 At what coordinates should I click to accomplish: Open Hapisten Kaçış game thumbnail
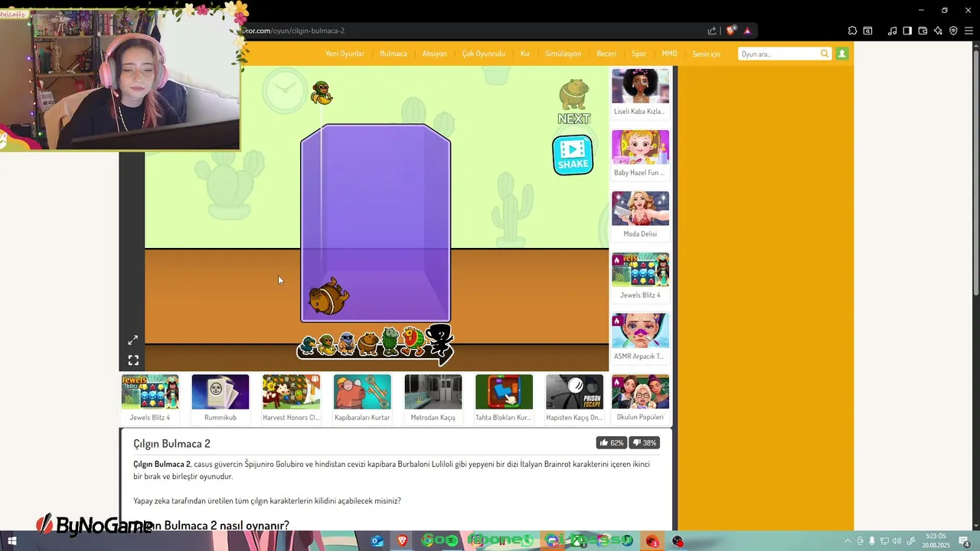tap(574, 392)
